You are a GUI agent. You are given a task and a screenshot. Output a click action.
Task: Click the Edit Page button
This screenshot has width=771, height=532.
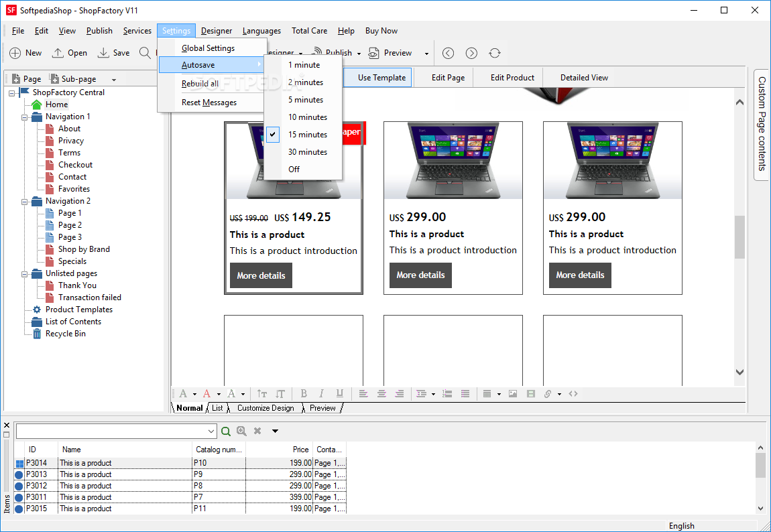(x=448, y=78)
